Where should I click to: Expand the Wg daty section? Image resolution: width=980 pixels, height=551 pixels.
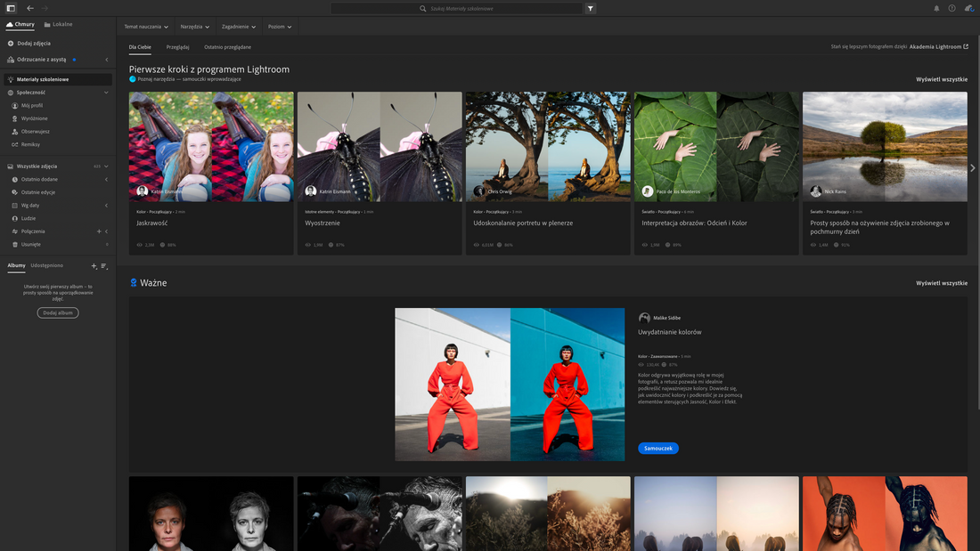tap(106, 205)
